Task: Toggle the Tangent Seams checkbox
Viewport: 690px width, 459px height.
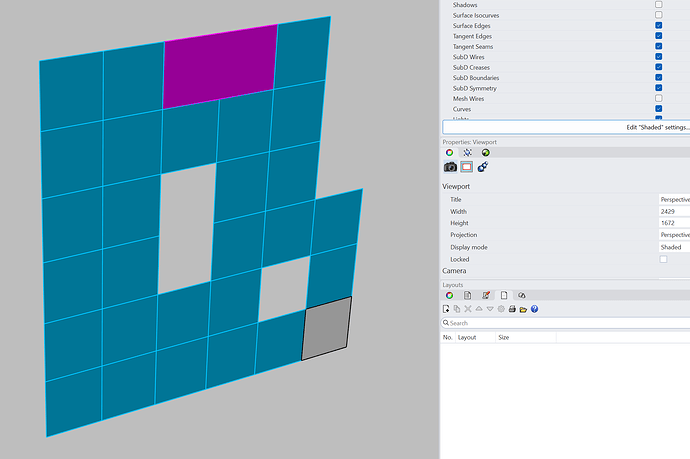Action: coord(658,46)
